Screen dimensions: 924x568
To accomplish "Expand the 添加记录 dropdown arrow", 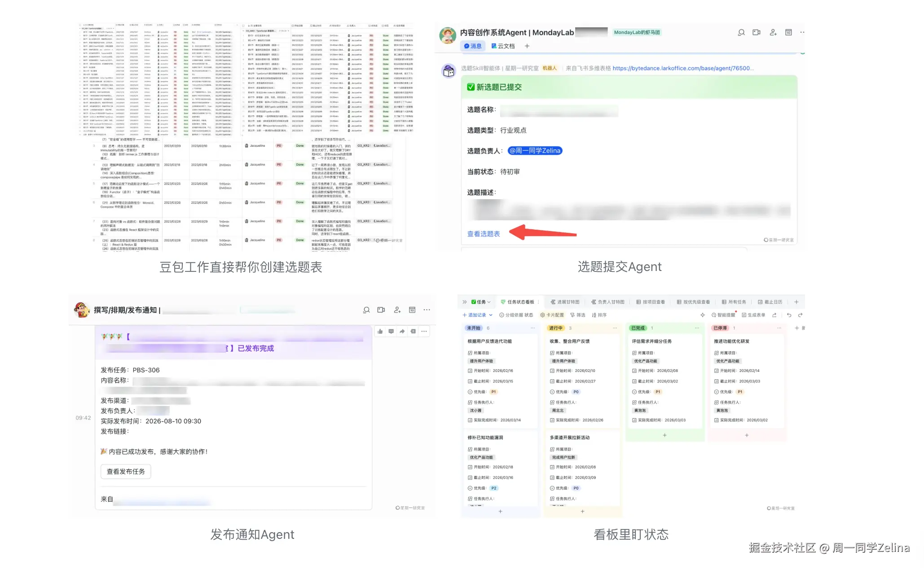I will [491, 315].
